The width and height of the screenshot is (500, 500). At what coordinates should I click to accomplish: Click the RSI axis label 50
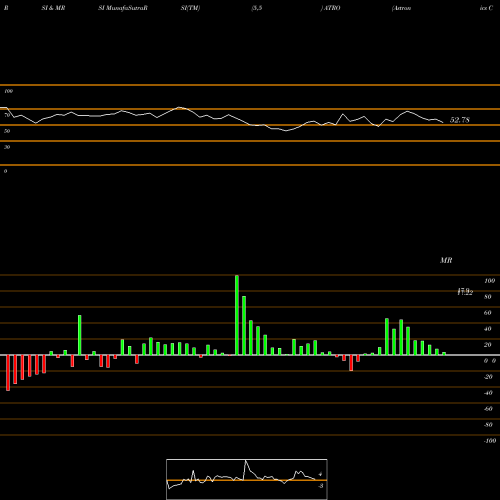7,131
